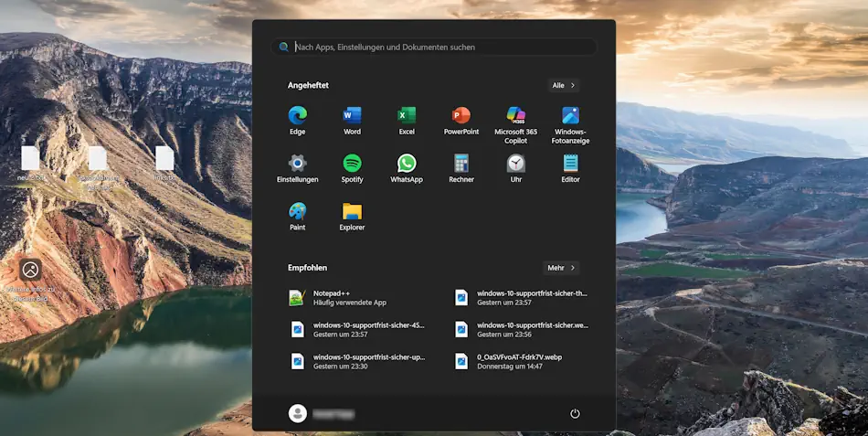Open the user account profile button
868x436 pixels.
click(320, 413)
